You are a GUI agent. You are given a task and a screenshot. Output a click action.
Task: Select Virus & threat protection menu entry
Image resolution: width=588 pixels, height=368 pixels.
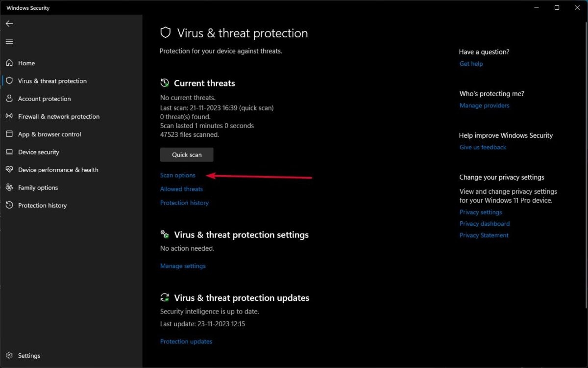(x=52, y=80)
